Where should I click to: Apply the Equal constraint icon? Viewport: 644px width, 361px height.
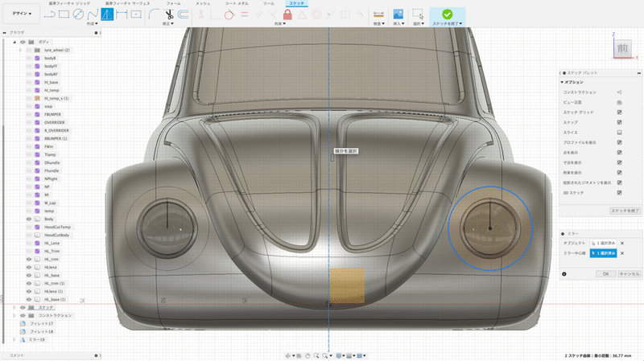pos(245,14)
